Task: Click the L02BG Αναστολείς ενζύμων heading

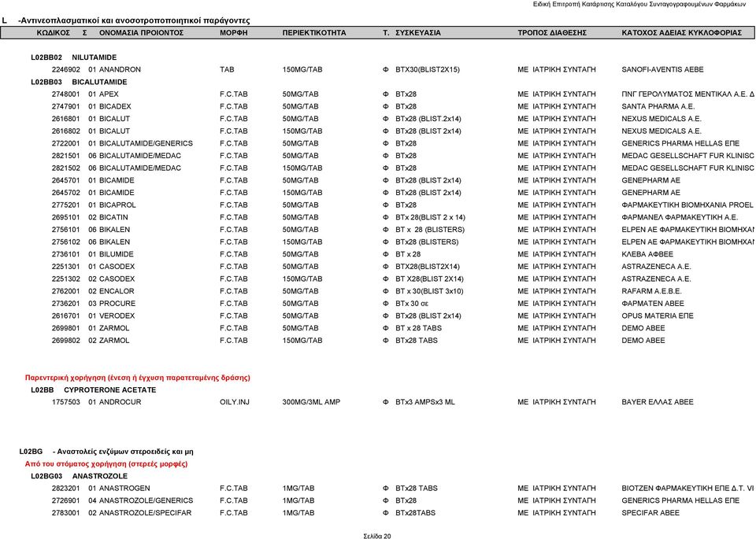Action: [106, 452]
